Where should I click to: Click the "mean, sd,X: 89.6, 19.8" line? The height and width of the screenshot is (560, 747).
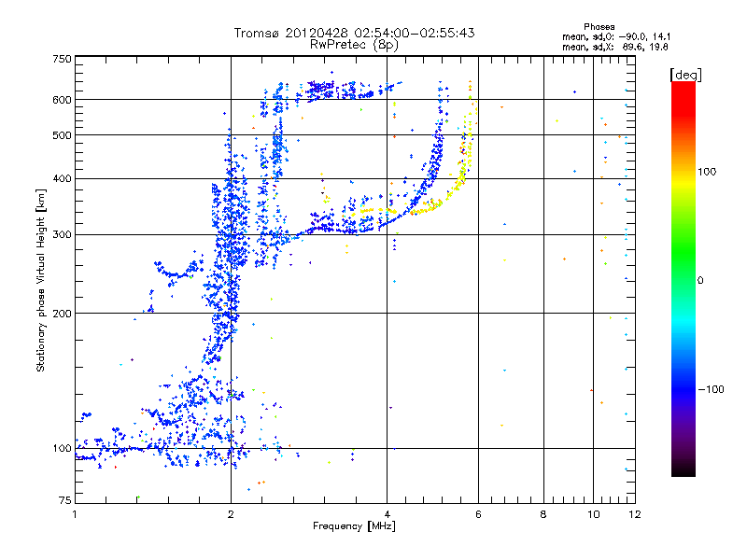tap(615, 47)
